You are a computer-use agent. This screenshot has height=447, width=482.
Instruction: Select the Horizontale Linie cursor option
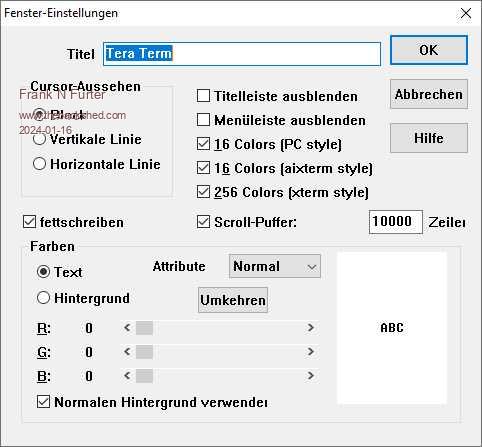point(40,164)
